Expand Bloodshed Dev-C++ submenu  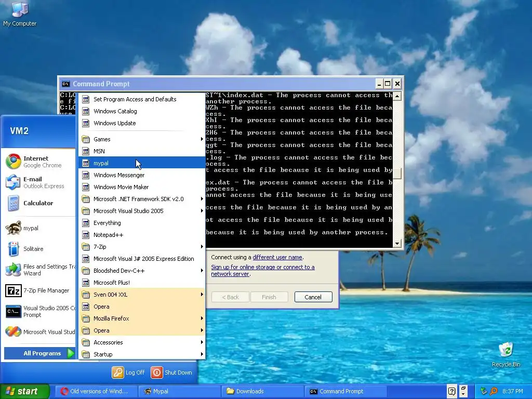[142, 270]
